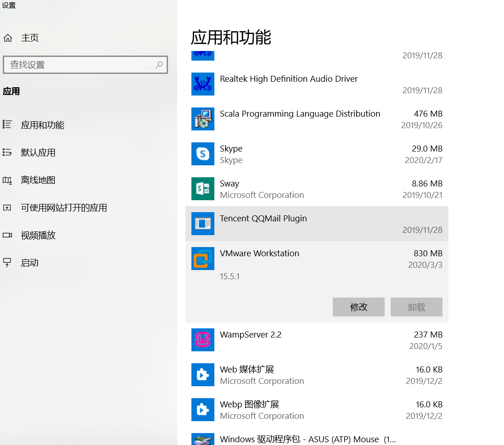Click the 2020/1/5 date for WampServer

(x=426, y=346)
